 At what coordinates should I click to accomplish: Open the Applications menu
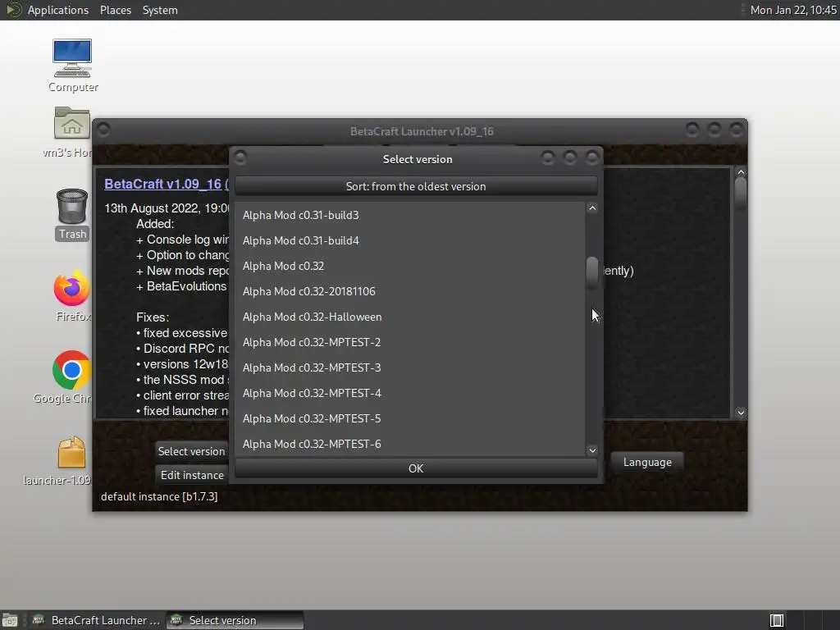pos(58,10)
